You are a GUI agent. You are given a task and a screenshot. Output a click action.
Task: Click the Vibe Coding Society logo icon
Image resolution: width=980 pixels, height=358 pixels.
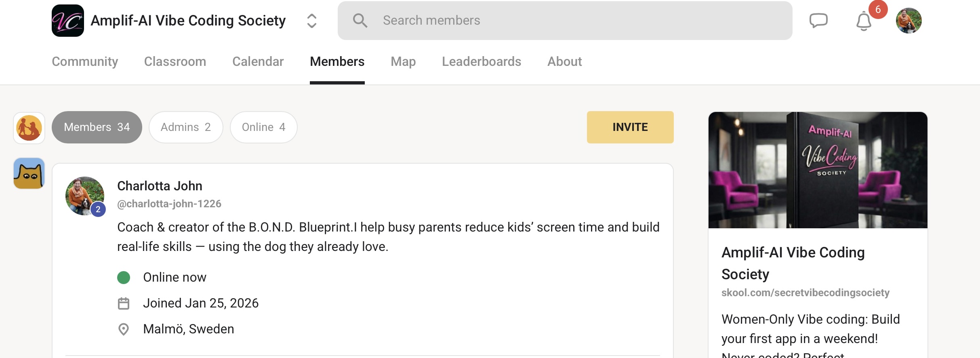(68, 21)
